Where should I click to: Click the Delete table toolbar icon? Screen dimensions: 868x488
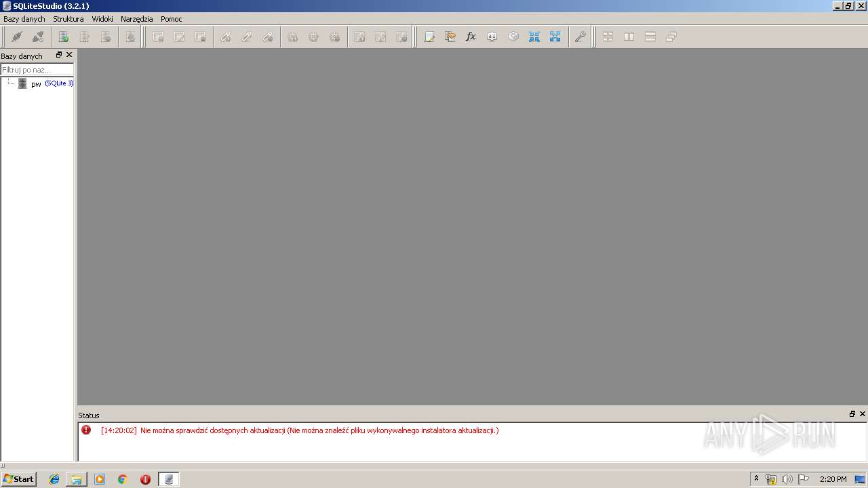click(200, 37)
